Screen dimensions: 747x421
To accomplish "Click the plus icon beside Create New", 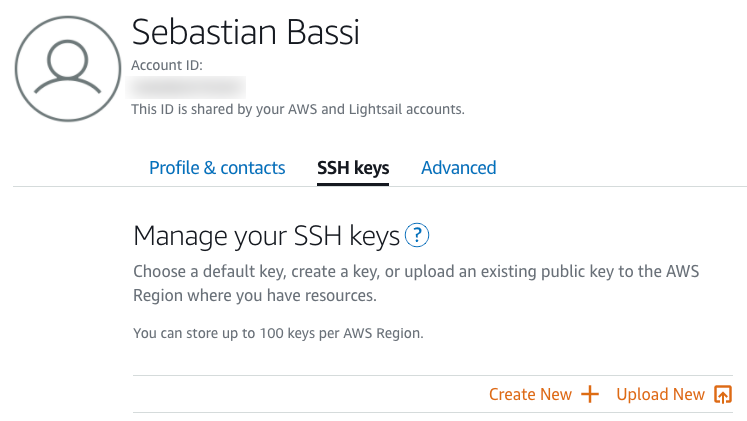I will tap(590, 394).
